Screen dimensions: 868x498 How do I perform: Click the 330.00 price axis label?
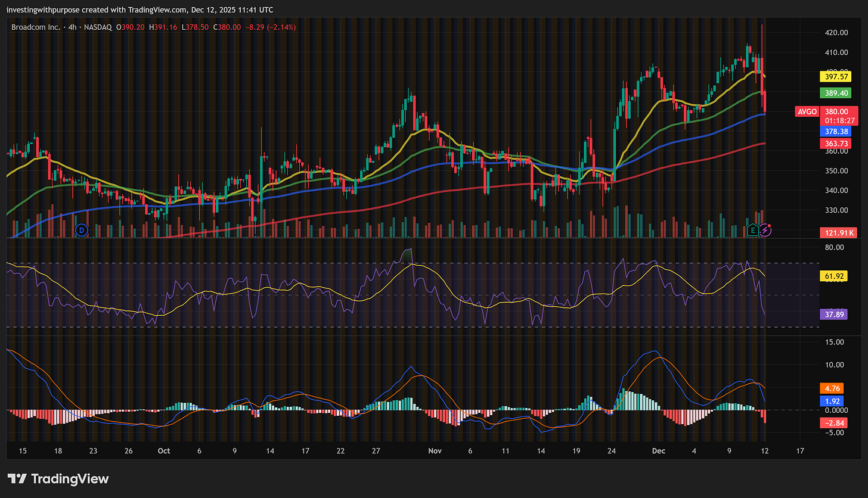pyautogui.click(x=836, y=210)
